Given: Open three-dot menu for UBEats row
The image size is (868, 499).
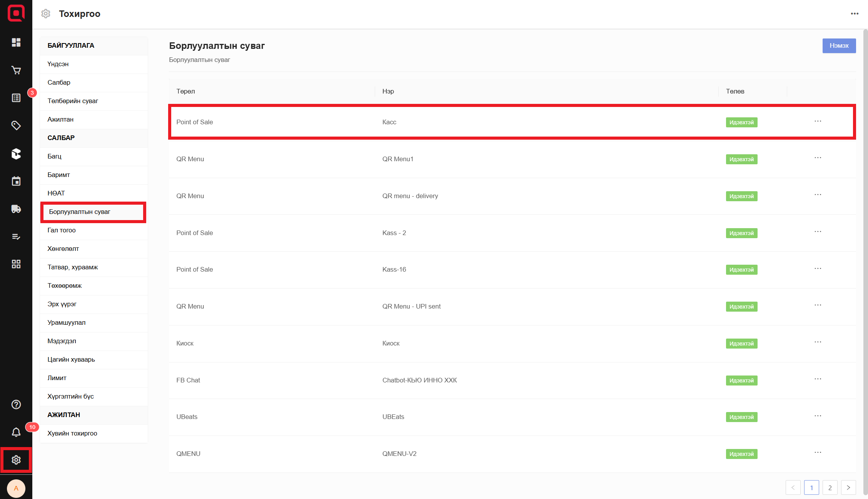Looking at the screenshot, I should tap(818, 416).
